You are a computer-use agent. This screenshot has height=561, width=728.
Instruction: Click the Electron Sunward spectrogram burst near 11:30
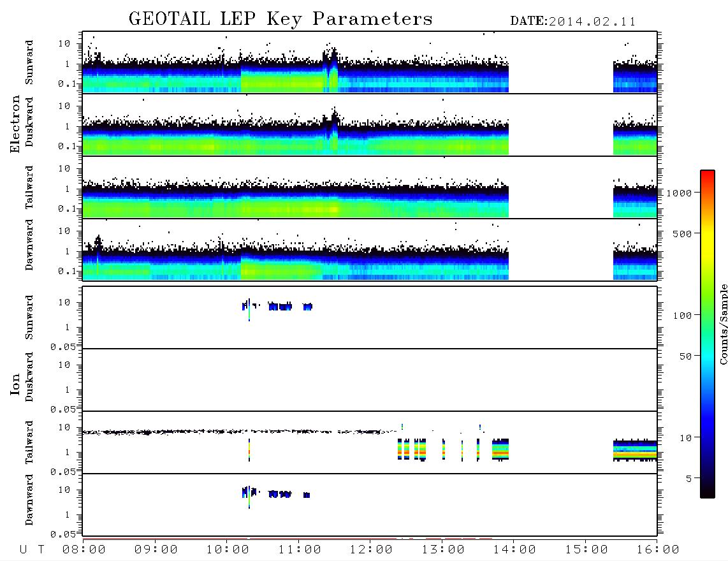331,68
